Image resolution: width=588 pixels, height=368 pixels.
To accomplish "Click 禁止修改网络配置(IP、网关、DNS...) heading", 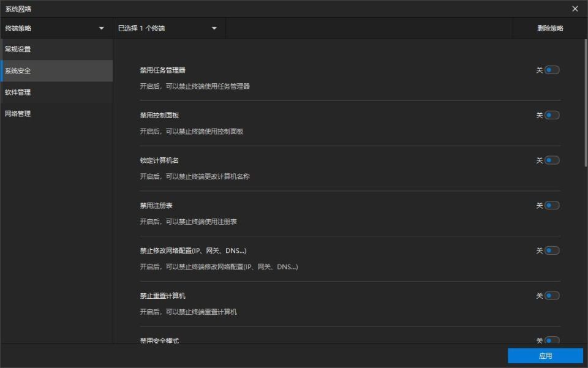I will 193,250.
